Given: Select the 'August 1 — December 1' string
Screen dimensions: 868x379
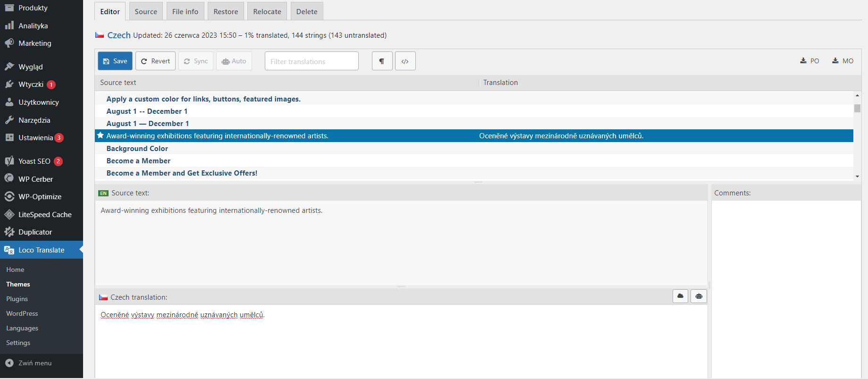Looking at the screenshot, I should point(474,123).
